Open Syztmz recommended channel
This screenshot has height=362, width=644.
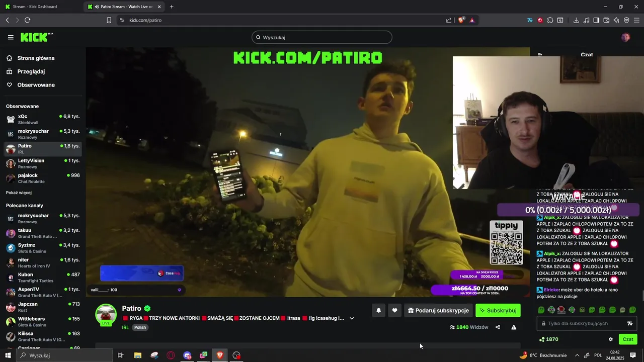click(x=43, y=248)
